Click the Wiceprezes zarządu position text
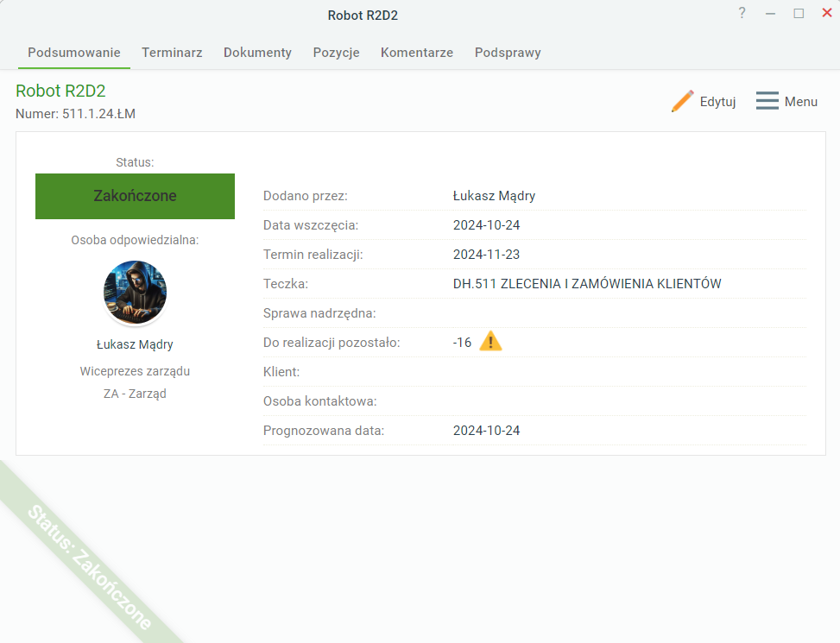The width and height of the screenshot is (840, 643). point(135,371)
